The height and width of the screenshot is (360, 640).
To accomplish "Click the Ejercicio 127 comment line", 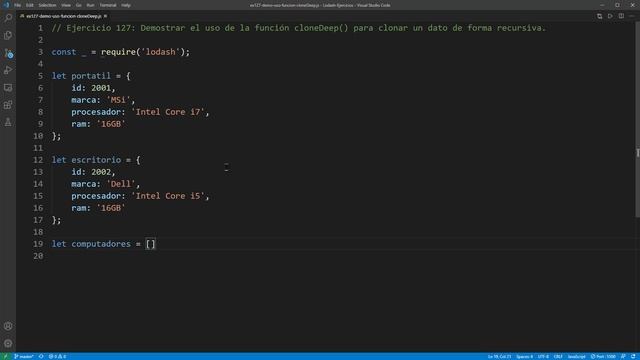I will click(x=298, y=28).
